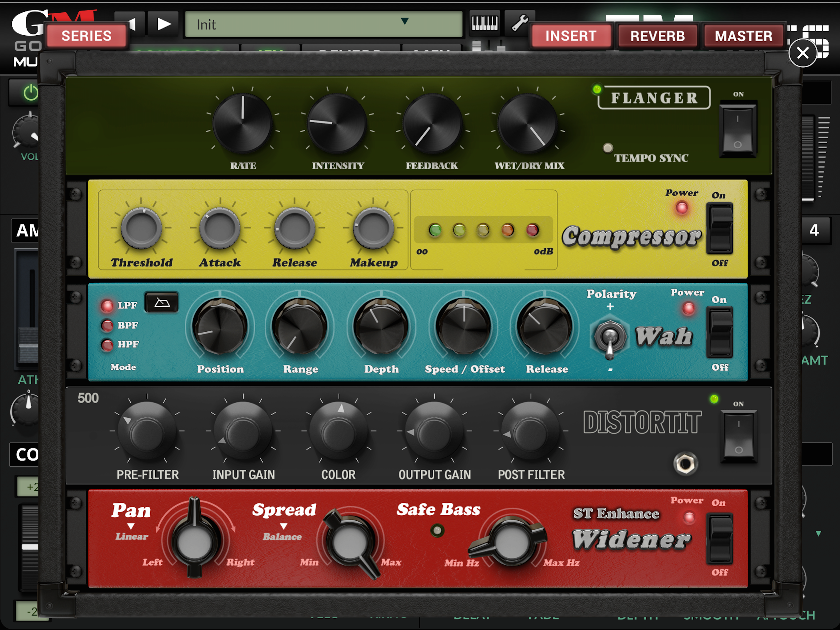Close the effects rack with X button

803,53
